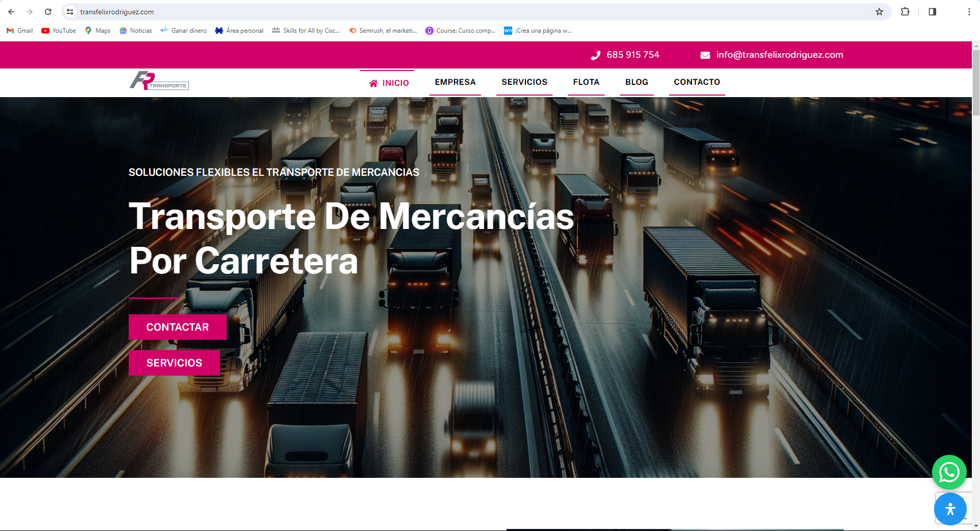Viewport: 980px width, 531px height.
Task: Click the SOLUCIONES FLEXIBLES subtitle text
Action: point(274,172)
